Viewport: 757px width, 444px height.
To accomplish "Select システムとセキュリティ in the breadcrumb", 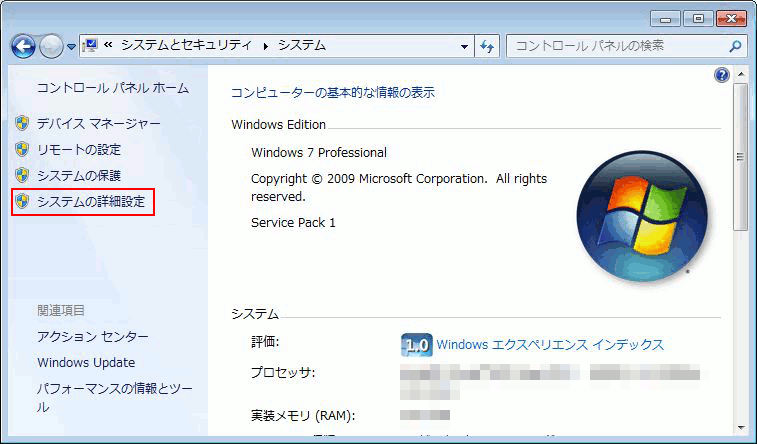I will tap(187, 46).
